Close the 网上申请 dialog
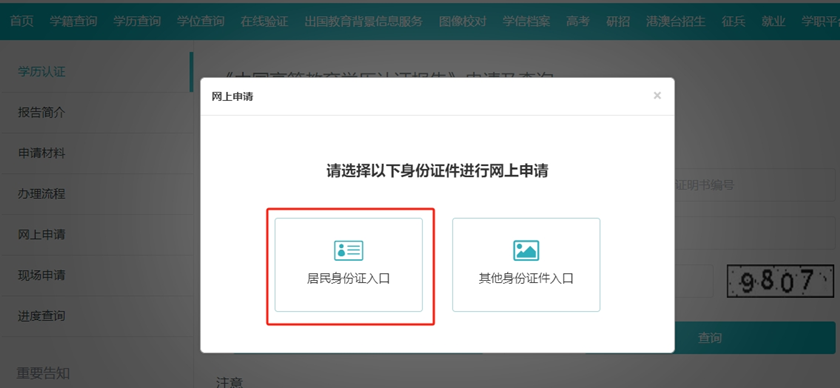 [x=657, y=96]
